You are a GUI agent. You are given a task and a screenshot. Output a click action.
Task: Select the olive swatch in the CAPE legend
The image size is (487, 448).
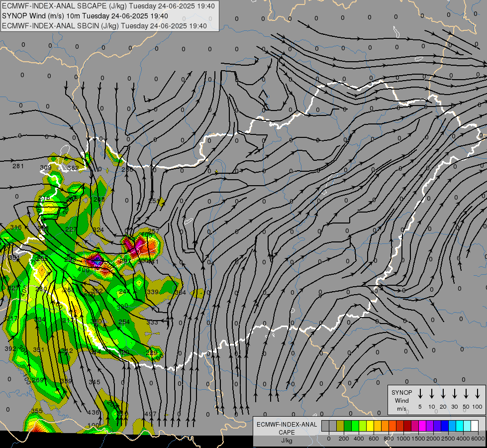pos(340,426)
